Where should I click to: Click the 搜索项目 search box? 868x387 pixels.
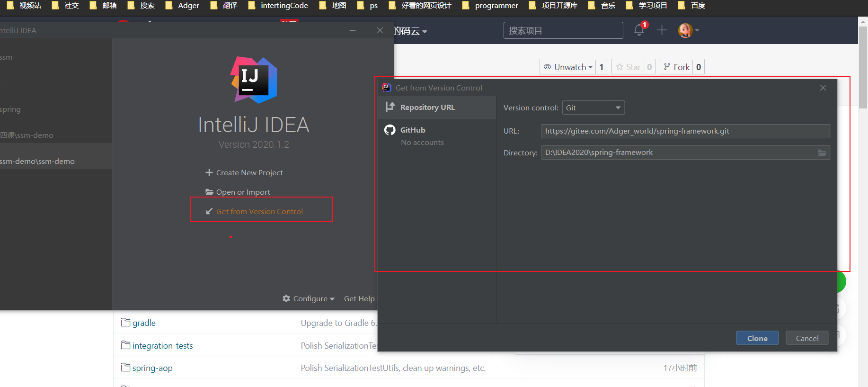563,30
